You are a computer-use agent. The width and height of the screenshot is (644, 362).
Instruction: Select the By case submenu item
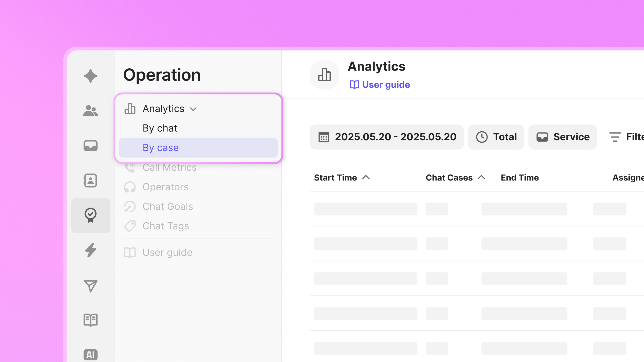coord(160,148)
